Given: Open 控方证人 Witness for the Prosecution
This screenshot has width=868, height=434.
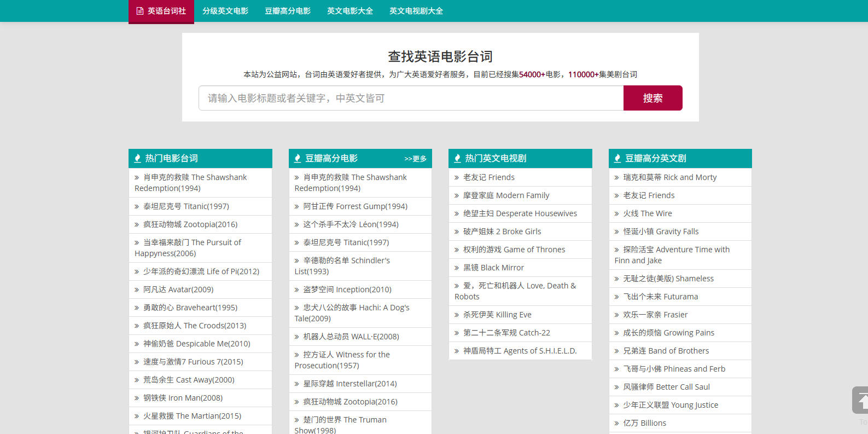Looking at the screenshot, I should click(x=342, y=360).
